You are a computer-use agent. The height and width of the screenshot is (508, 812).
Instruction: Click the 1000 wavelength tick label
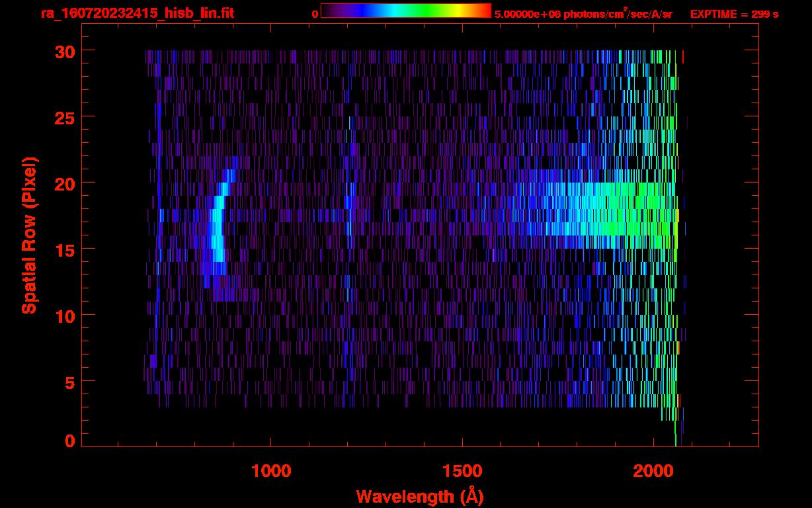click(x=271, y=471)
